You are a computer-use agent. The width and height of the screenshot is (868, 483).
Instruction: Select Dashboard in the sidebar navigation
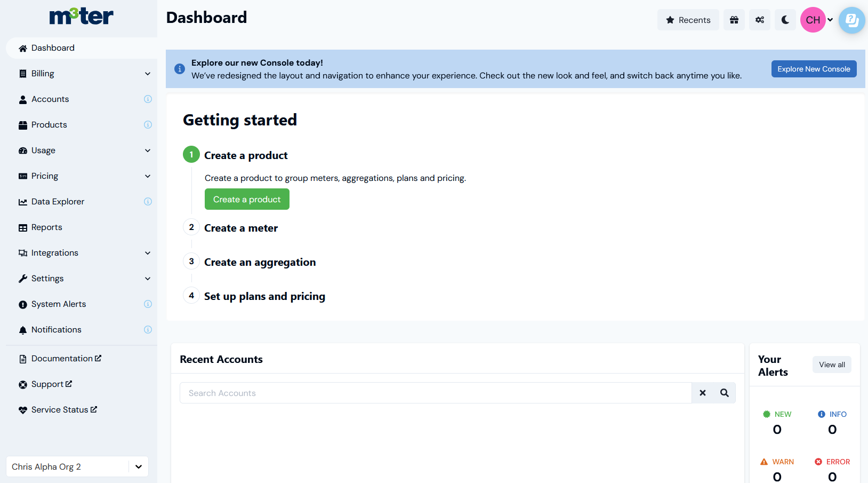[53, 47]
